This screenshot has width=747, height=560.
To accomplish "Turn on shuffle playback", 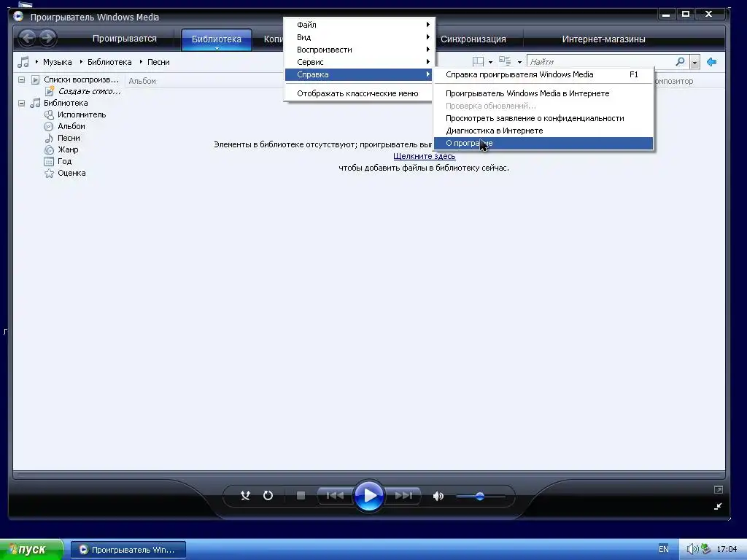I will [x=245, y=496].
